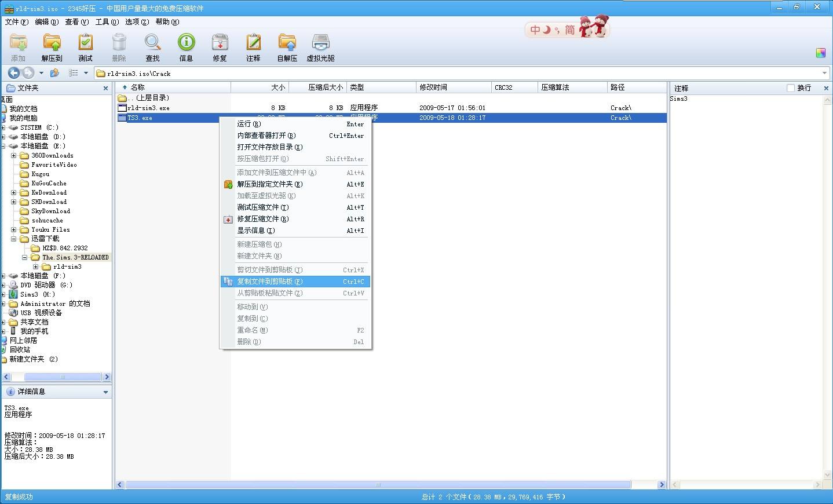Click the folder tree horizontal scrollbar

pos(63,377)
